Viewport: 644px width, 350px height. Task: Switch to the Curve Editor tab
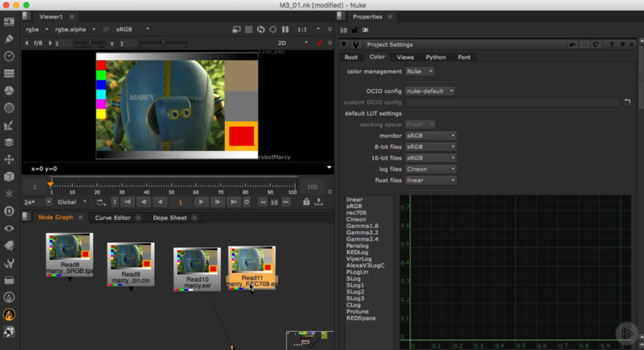point(113,218)
